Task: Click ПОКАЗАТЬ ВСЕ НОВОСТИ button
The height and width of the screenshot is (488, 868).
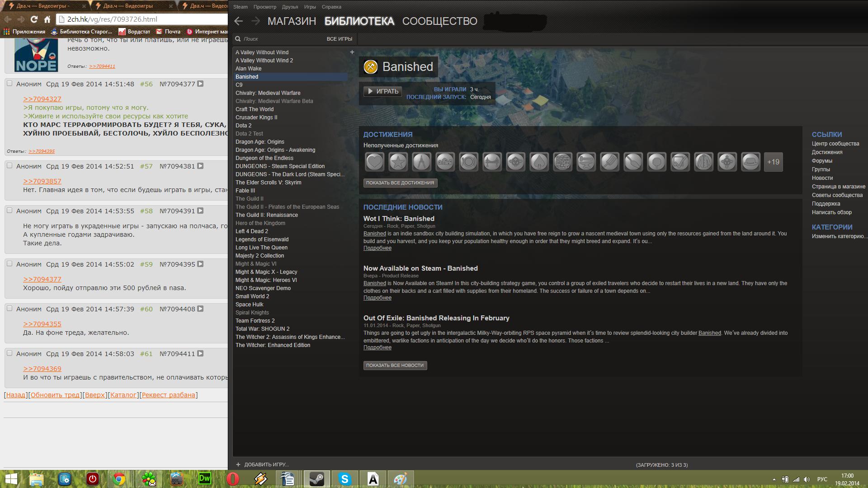Action: [x=395, y=365]
